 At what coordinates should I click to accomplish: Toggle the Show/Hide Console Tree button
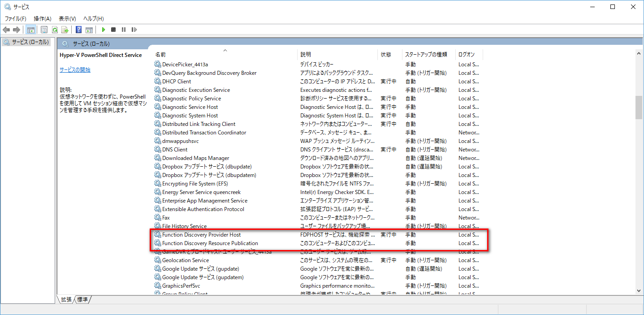(x=30, y=30)
